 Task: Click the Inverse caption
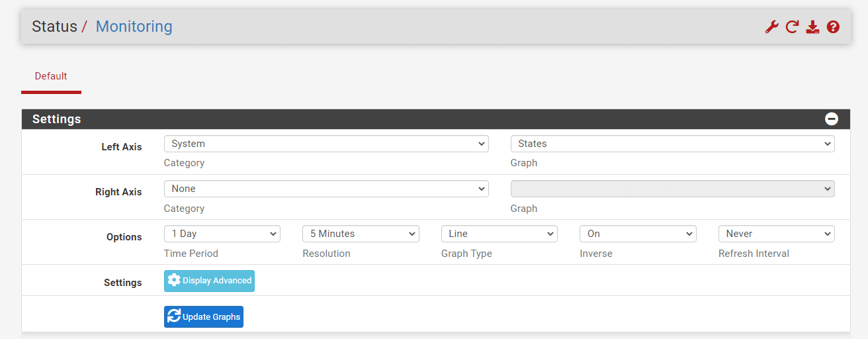(596, 254)
